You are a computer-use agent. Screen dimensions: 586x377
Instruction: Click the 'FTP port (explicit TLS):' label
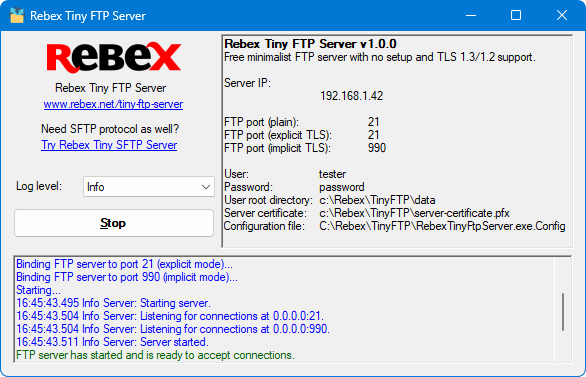(278, 135)
